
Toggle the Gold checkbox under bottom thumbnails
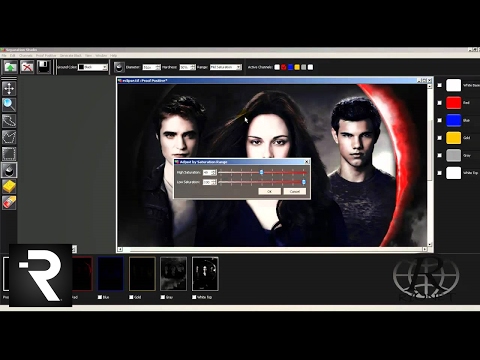pos(131,297)
